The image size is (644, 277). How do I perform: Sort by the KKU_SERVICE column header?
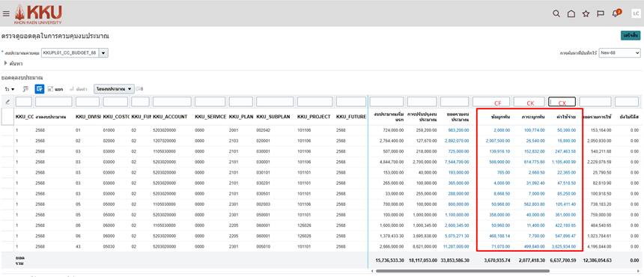tap(210, 117)
